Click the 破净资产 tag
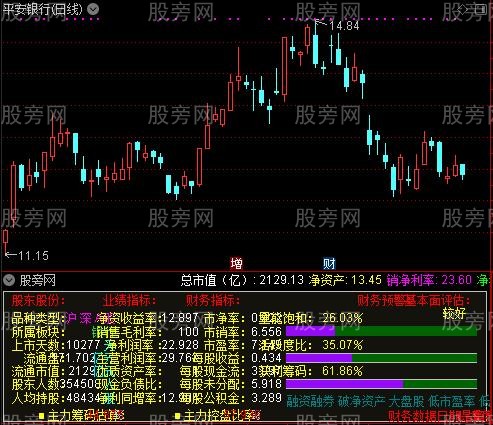This screenshot has height=425, width=493. point(362,401)
